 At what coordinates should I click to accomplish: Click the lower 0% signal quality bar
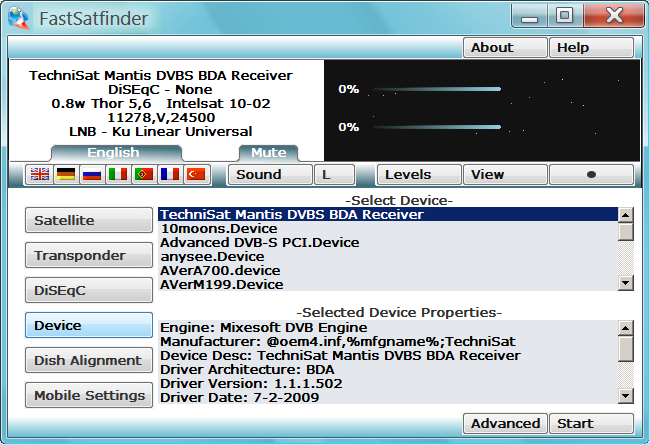437,127
